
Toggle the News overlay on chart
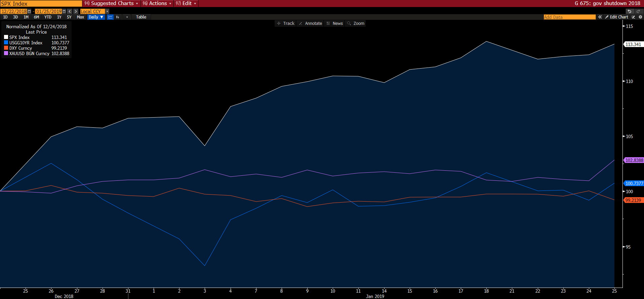[334, 24]
